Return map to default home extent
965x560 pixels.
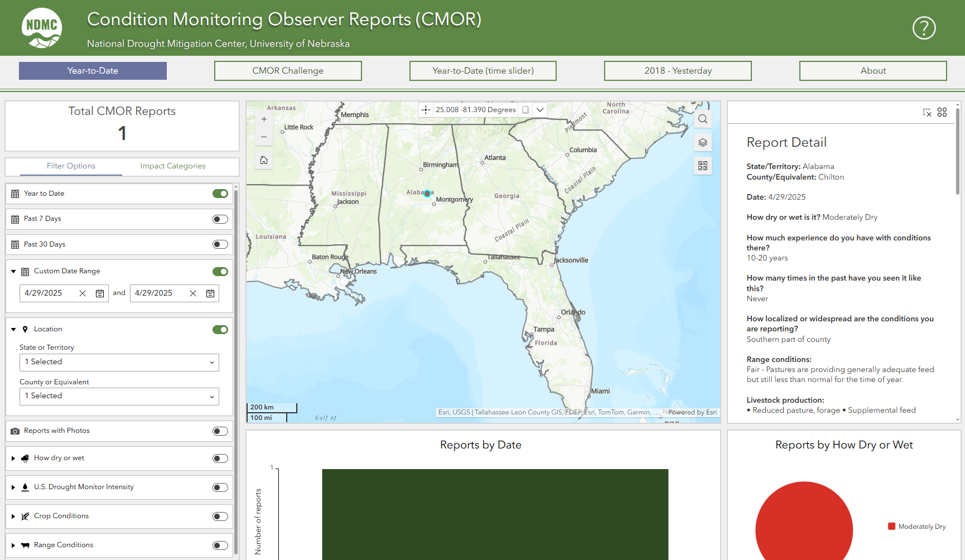(x=264, y=161)
